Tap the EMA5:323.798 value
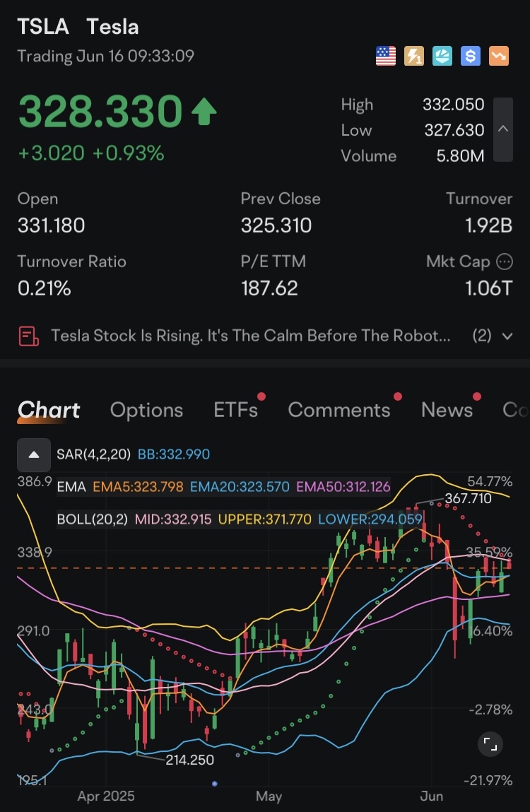Screen dimensions: 530x812 click(138, 487)
